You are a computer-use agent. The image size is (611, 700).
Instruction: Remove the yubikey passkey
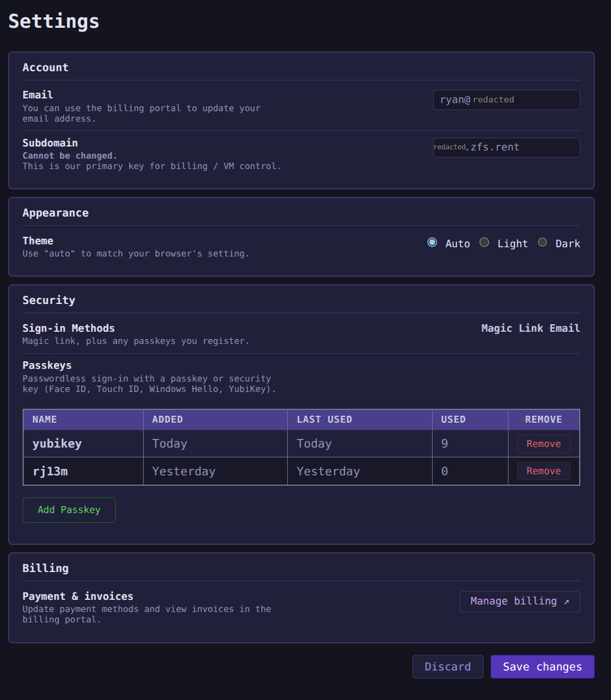tap(543, 444)
